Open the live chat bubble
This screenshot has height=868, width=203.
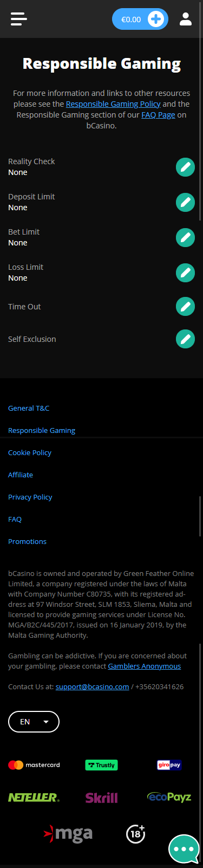point(184,849)
